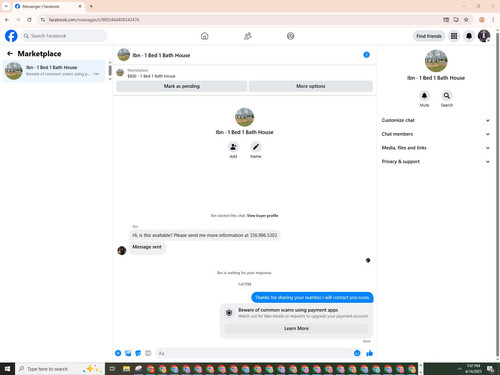Attach a photo with the image icon
The height and width of the screenshot is (375, 500).
click(128, 353)
